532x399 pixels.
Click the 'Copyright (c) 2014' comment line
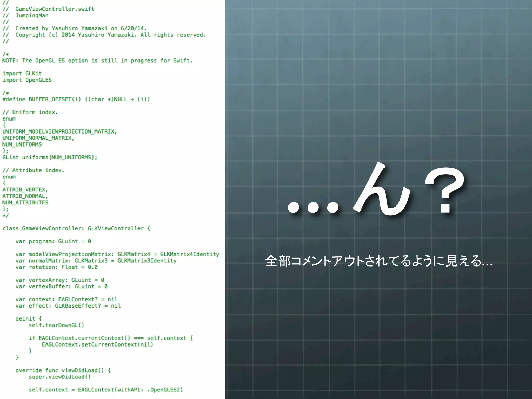(x=104, y=35)
